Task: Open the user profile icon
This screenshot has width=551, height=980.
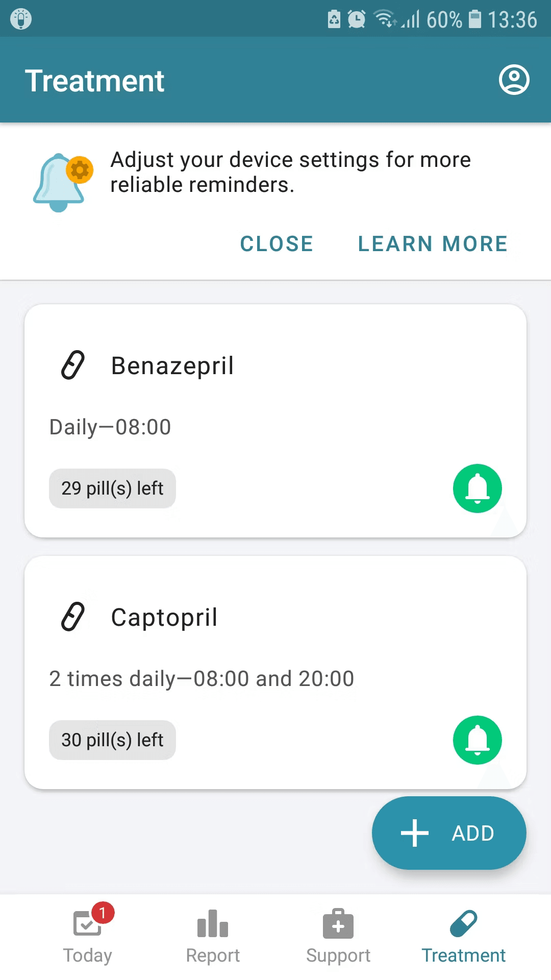Action: 514,80
